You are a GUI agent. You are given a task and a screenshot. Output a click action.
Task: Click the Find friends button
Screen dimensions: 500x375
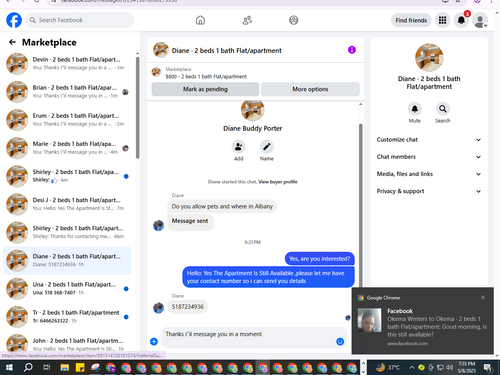[411, 20]
